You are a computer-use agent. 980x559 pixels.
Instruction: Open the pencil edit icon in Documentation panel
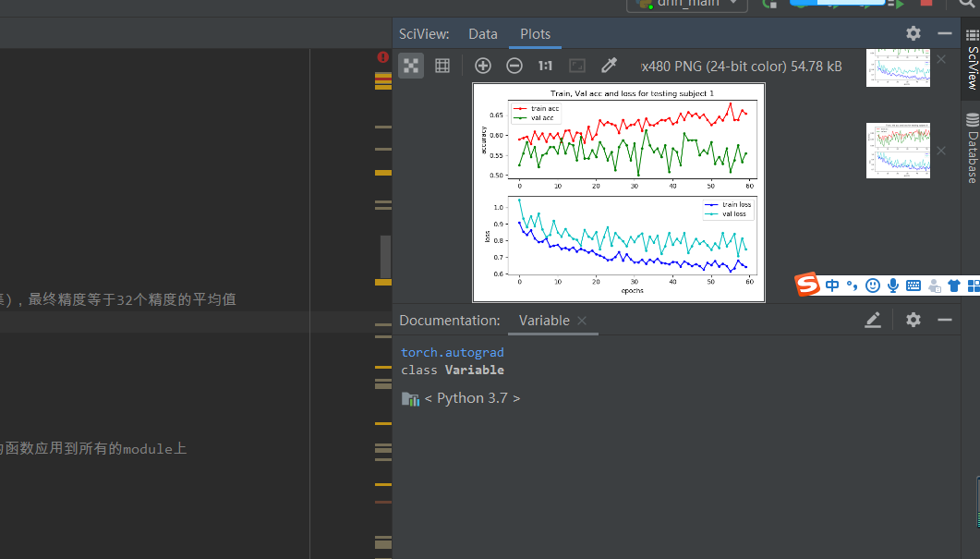(x=872, y=319)
